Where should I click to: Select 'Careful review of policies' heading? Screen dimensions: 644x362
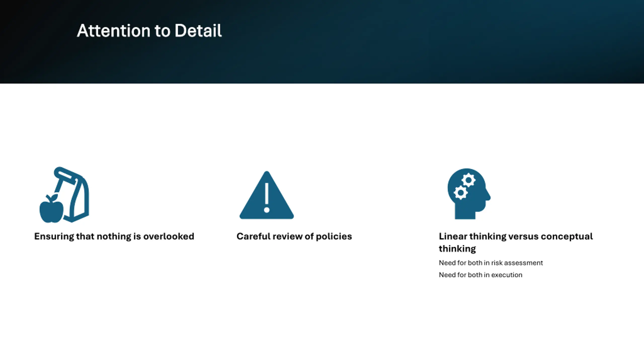click(294, 237)
